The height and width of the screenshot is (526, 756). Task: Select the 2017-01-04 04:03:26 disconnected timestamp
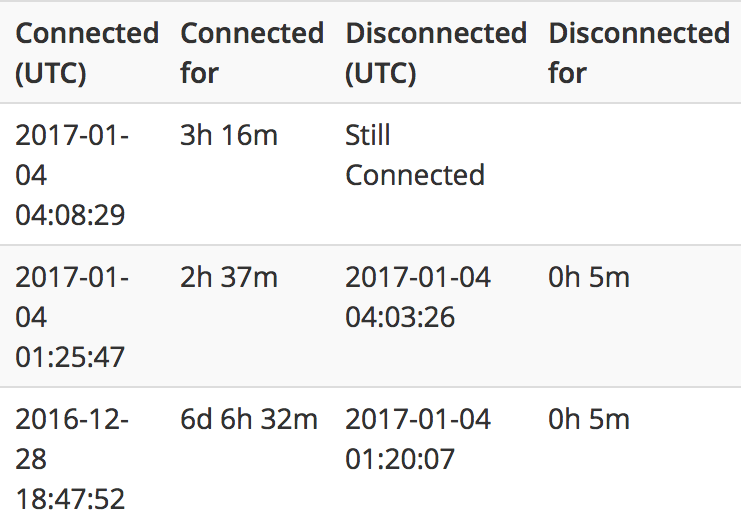[x=418, y=297]
